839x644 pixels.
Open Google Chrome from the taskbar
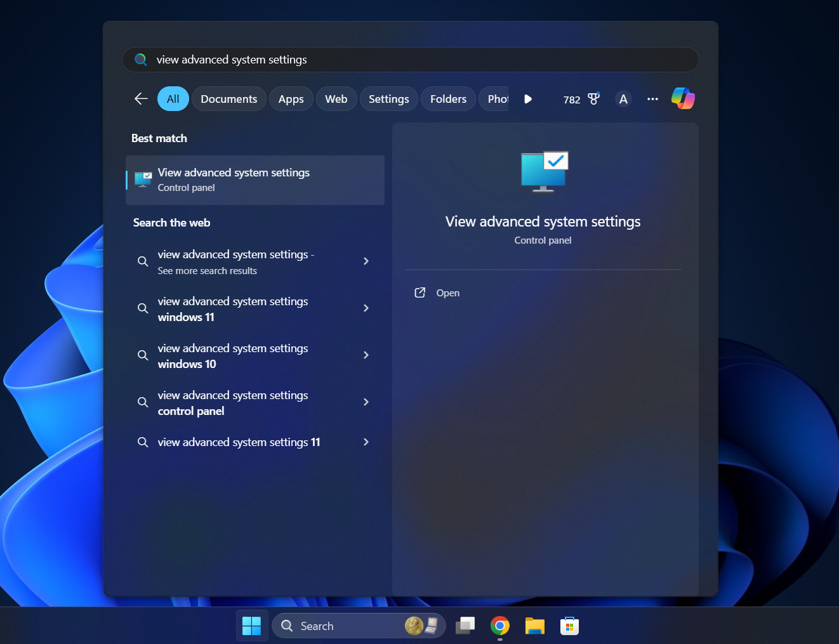coord(499,626)
